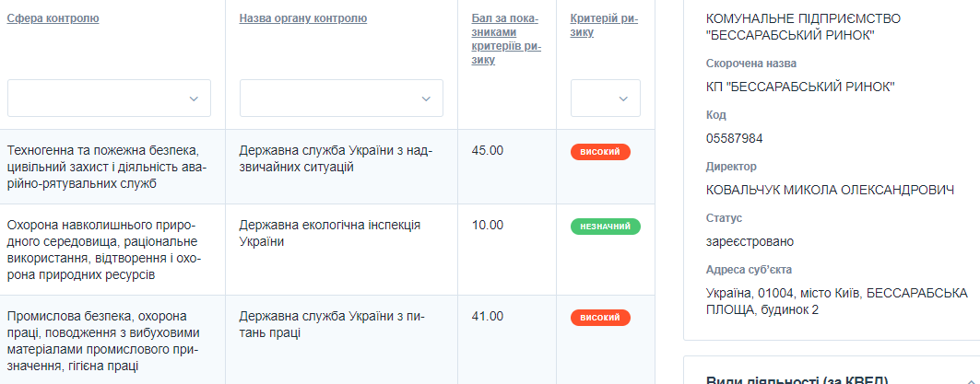Open the Критерій ризику filter dropdown
Image resolution: width=980 pixels, height=384 pixels.
(605, 99)
